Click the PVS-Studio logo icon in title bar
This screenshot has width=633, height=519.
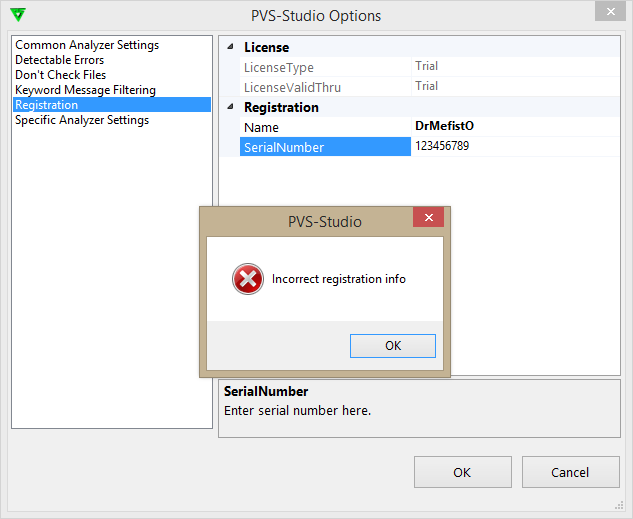point(17,15)
